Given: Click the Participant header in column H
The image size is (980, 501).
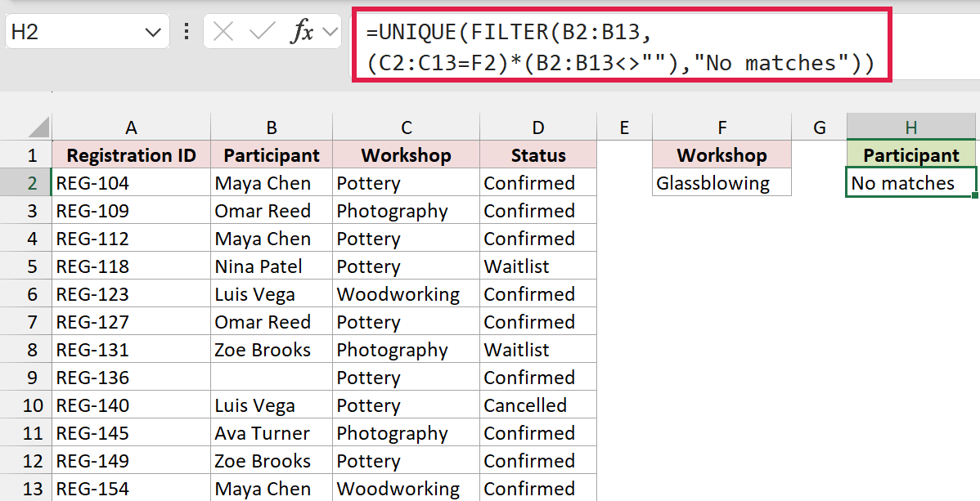Looking at the screenshot, I should click(x=911, y=155).
